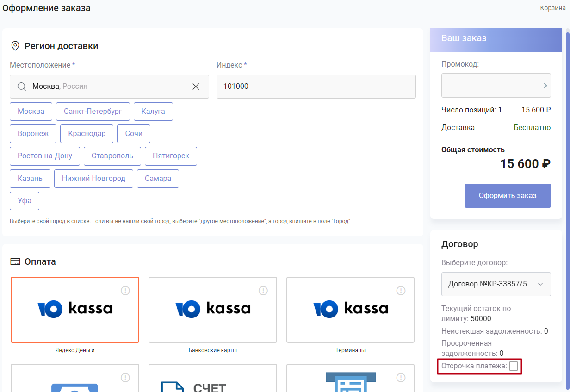Choose the Ростов-на-Дону city chip
This screenshot has height=392, width=570.
coord(45,156)
